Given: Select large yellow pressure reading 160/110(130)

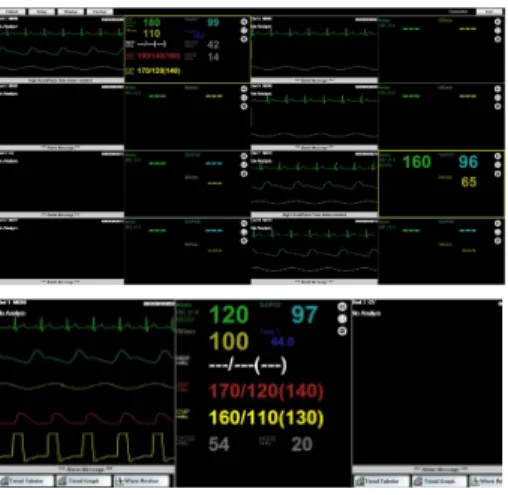Looking at the screenshot, I should tap(266, 417).
